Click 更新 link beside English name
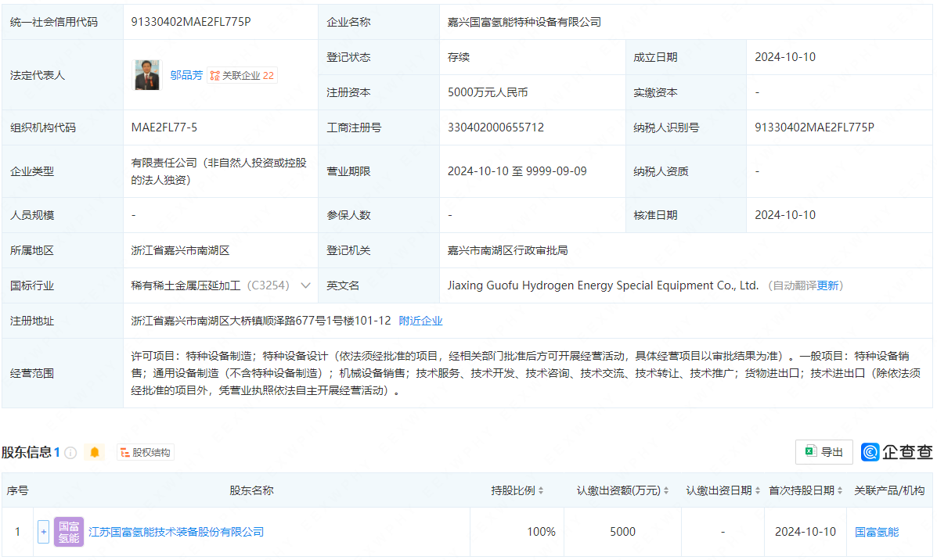 click(x=827, y=285)
